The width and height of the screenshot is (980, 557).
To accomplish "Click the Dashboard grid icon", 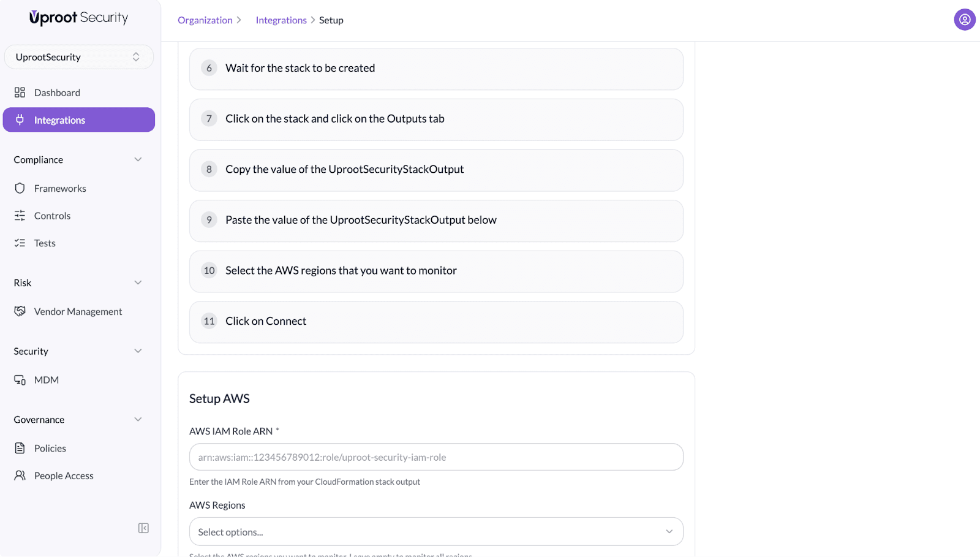I will [20, 93].
